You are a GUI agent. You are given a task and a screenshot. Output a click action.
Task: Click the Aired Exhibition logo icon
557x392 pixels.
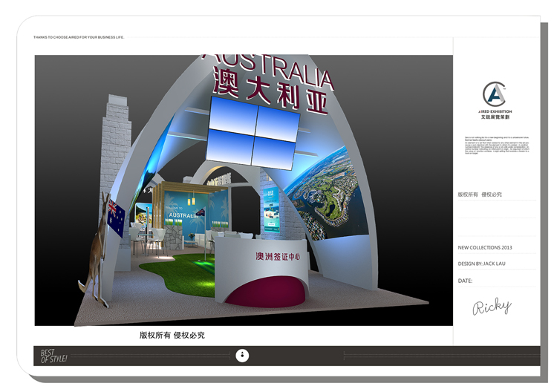[x=494, y=94]
